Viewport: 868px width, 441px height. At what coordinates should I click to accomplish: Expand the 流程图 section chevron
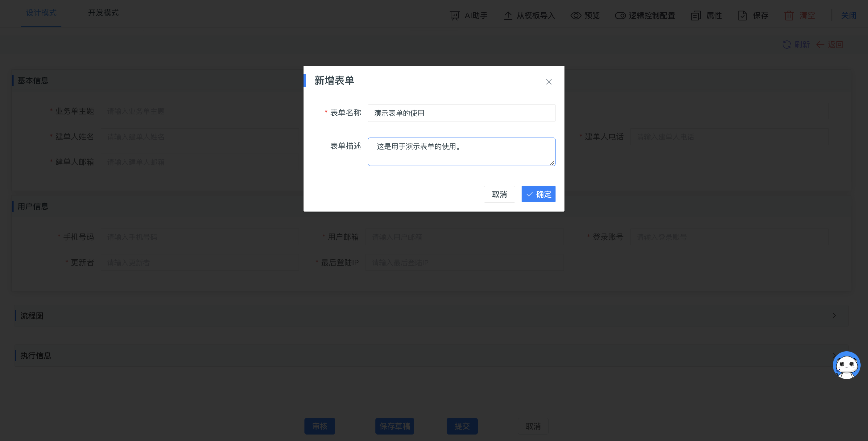pyautogui.click(x=834, y=316)
